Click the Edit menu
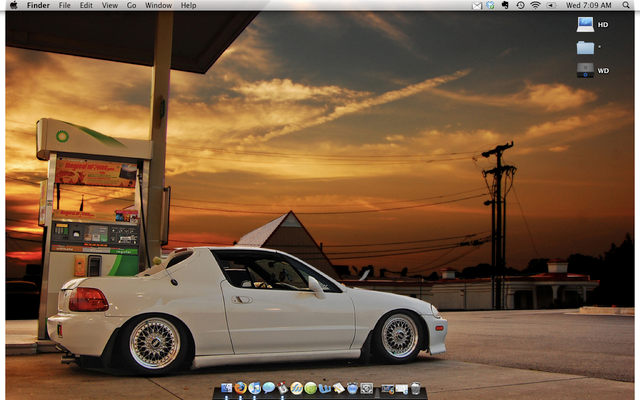The height and width of the screenshot is (400, 640). click(x=86, y=5)
